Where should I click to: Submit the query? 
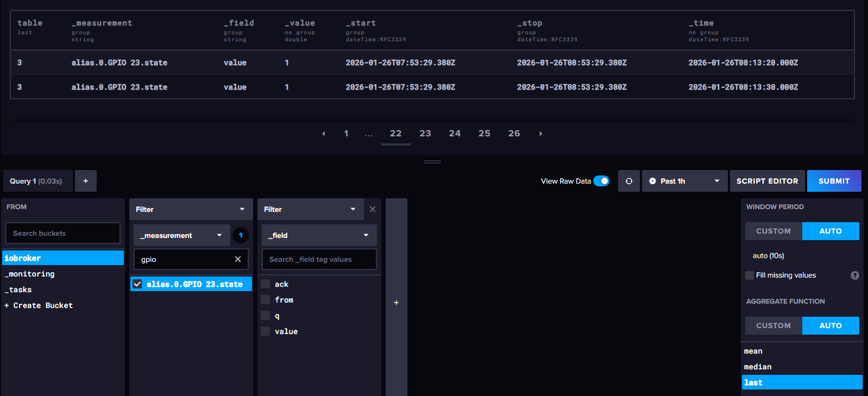click(834, 181)
